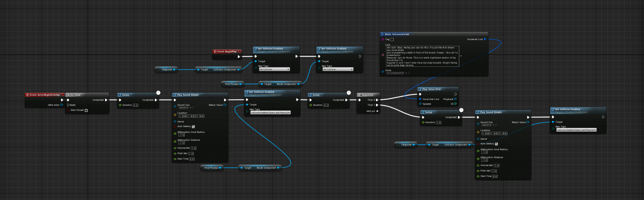Click the Speaker input pin on Play Voice Over
This screenshot has width=644, height=200.
[x=420, y=104]
